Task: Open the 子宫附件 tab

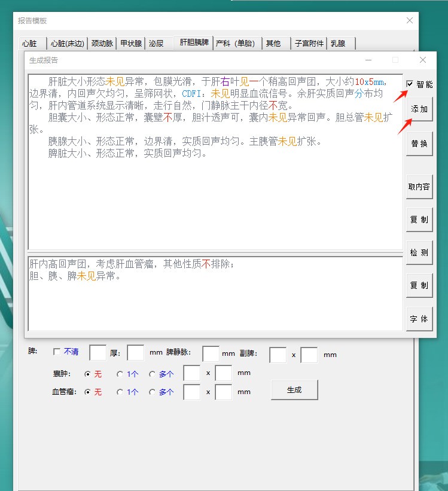Action: coord(309,44)
